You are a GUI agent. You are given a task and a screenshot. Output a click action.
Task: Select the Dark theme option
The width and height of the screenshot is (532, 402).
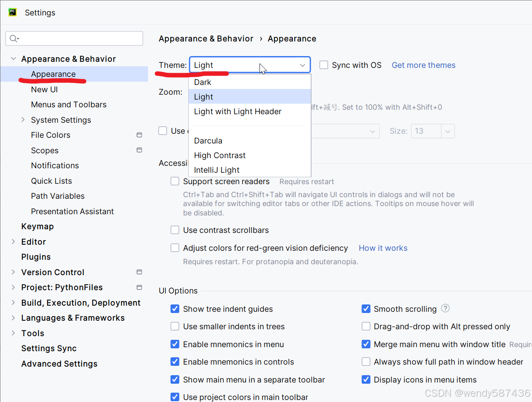[250, 82]
